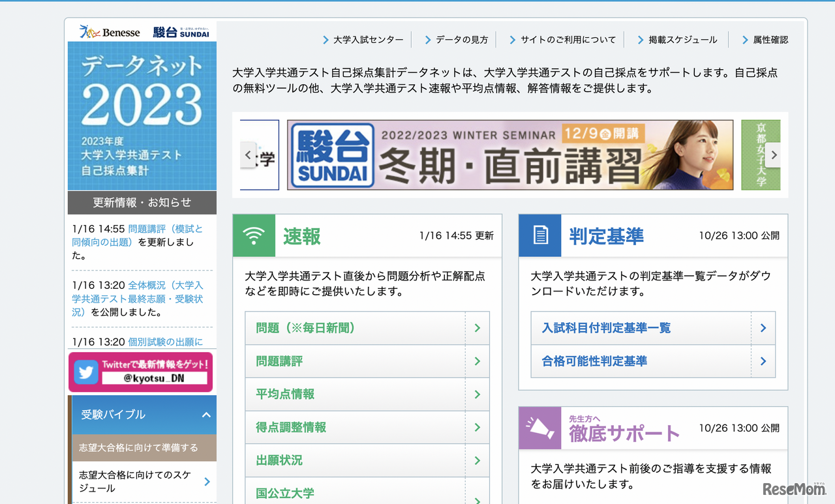Click chevron on 問題講評 row
This screenshot has height=504, width=835.
click(478, 361)
